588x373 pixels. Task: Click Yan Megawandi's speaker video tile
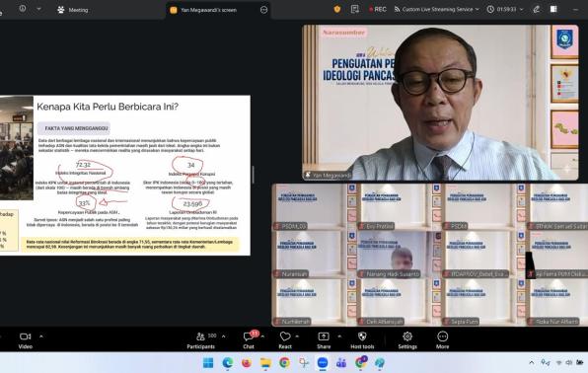click(x=440, y=103)
